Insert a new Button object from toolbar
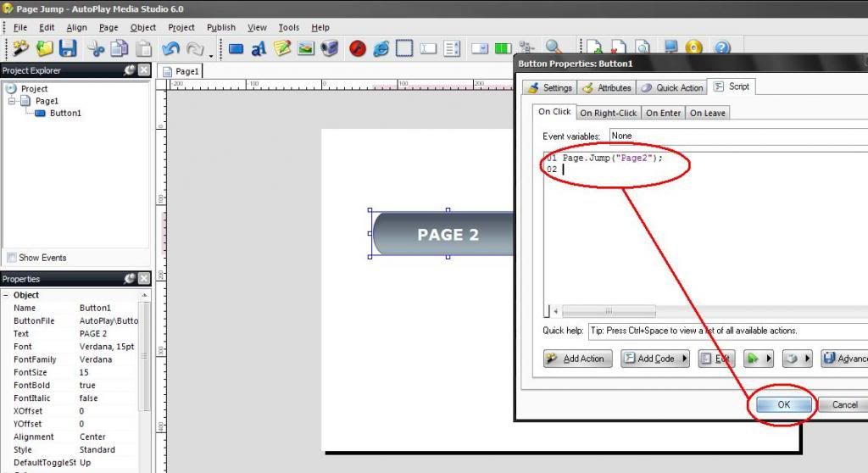The width and height of the screenshot is (868, 473). 236,48
